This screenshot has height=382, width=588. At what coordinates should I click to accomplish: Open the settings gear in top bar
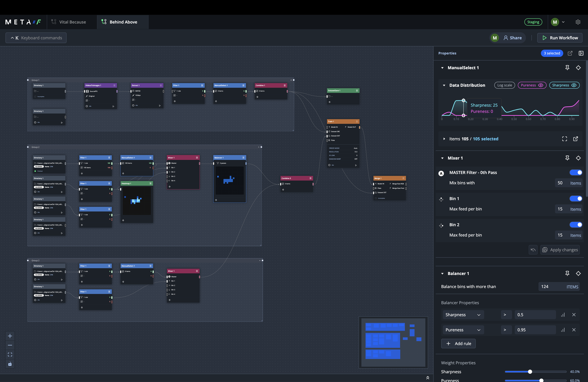coord(578,22)
